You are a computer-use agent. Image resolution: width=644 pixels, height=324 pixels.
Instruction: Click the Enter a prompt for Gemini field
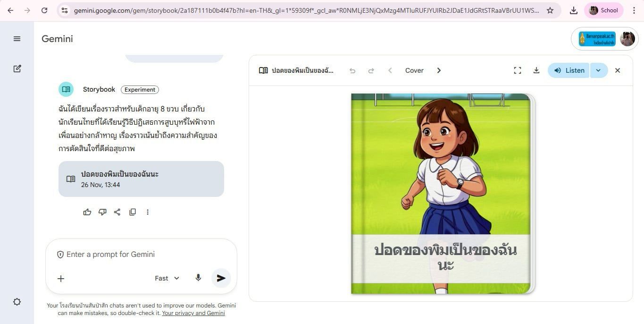click(141, 255)
